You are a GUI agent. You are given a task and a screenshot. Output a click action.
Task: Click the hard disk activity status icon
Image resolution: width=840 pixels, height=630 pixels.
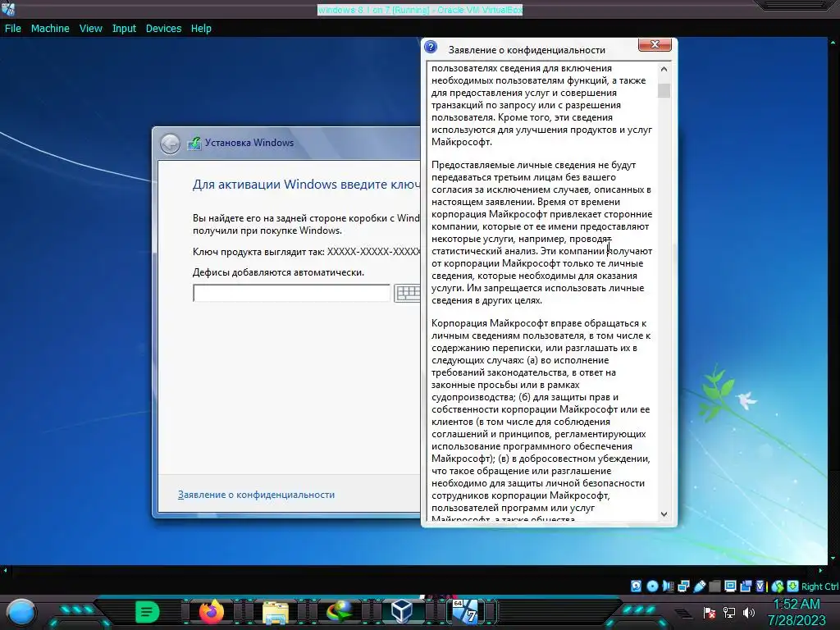pos(636,586)
